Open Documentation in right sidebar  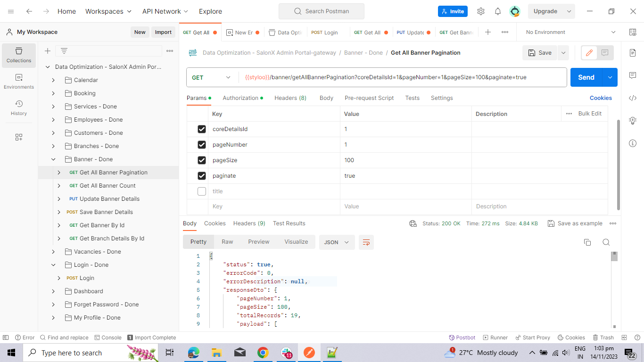(633, 53)
